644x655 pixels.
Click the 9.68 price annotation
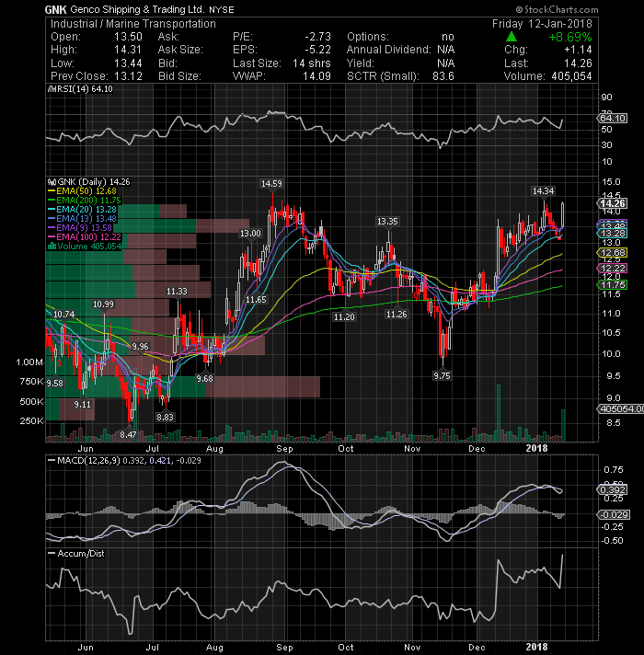tap(204, 378)
